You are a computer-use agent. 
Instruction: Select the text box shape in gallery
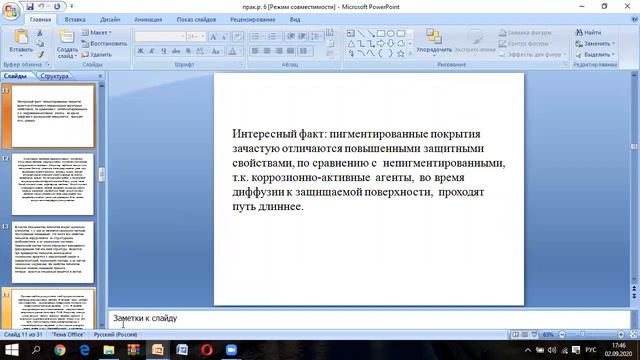click(351, 33)
